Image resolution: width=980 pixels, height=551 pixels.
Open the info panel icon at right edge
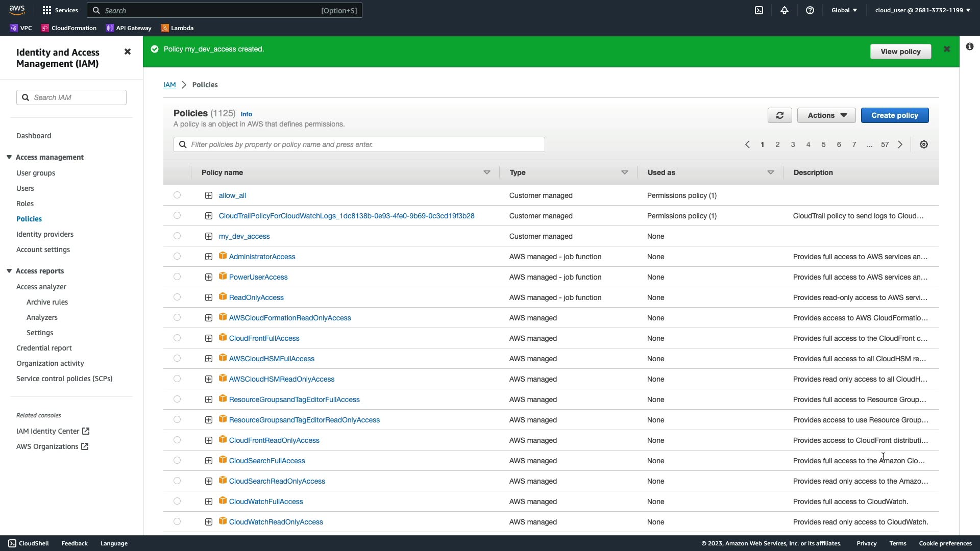click(970, 46)
